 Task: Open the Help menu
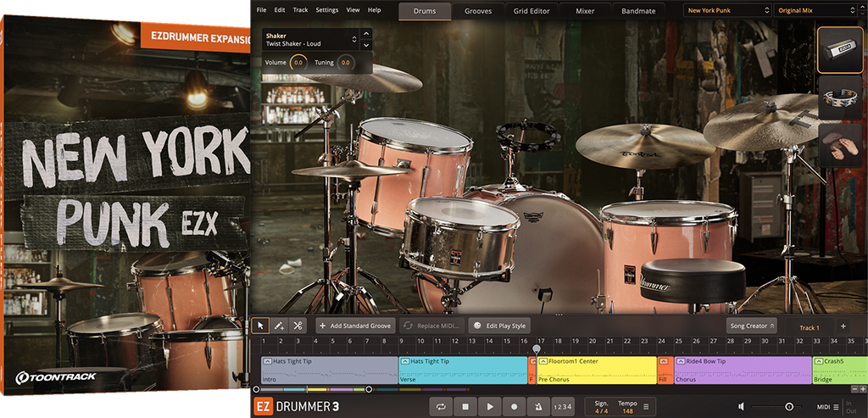coord(374,10)
